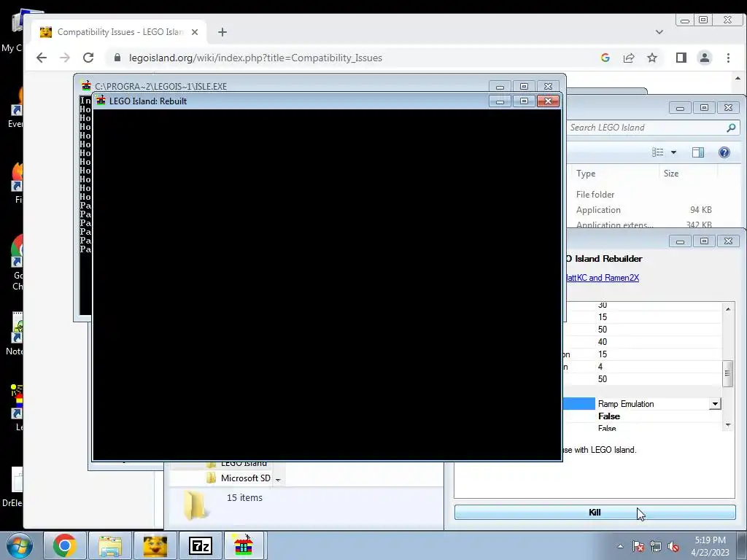Open the Action Center flag icon
This screenshot has height=560, width=747.
[638, 547]
